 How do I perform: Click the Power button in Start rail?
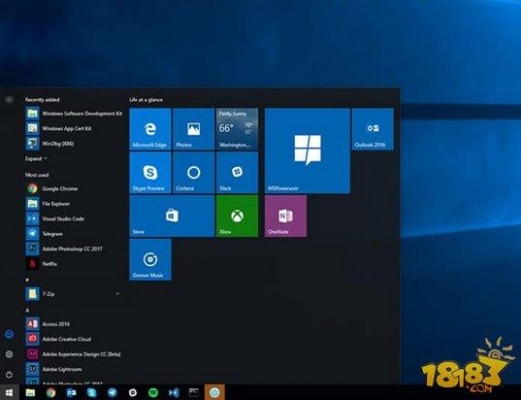[x=9, y=374]
